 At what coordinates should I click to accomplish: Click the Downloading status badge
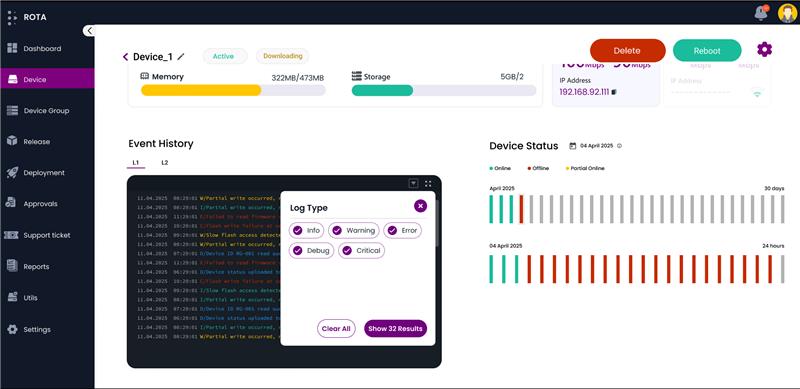click(x=283, y=56)
